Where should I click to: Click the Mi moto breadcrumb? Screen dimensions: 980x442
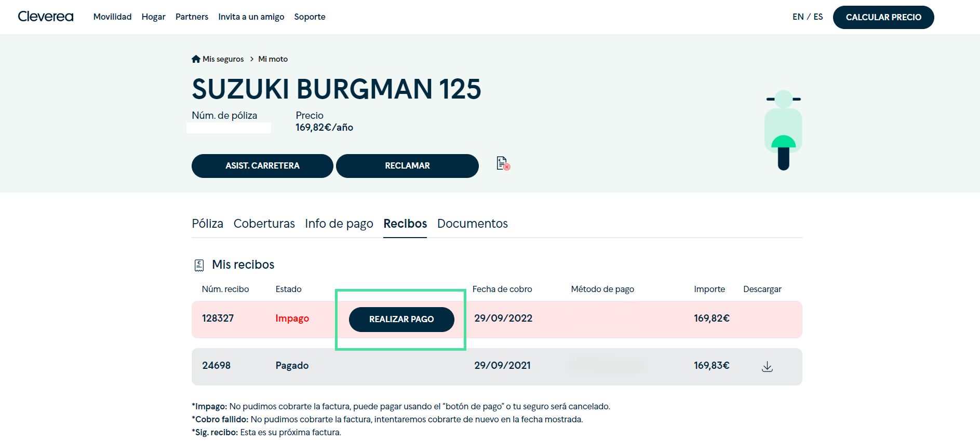273,59
